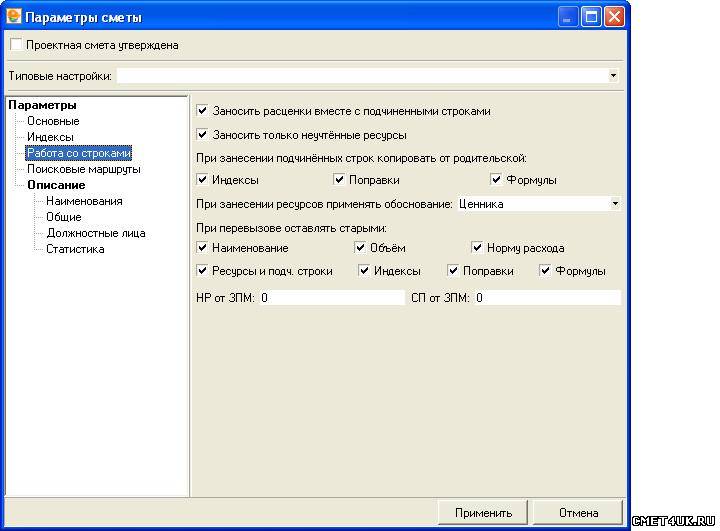Click the app icon in title bar
720x531 pixels.
tap(14, 17)
